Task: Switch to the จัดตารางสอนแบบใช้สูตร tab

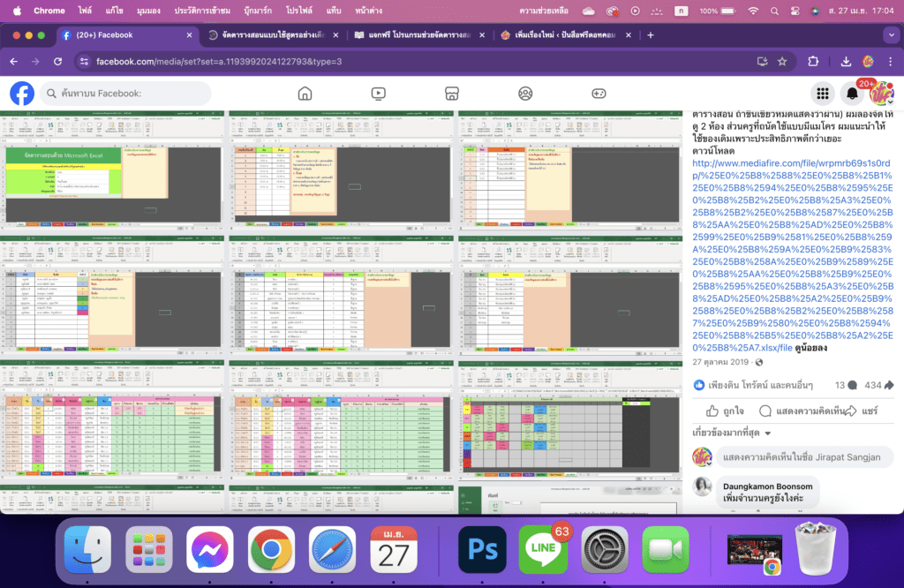Action: 274,35
